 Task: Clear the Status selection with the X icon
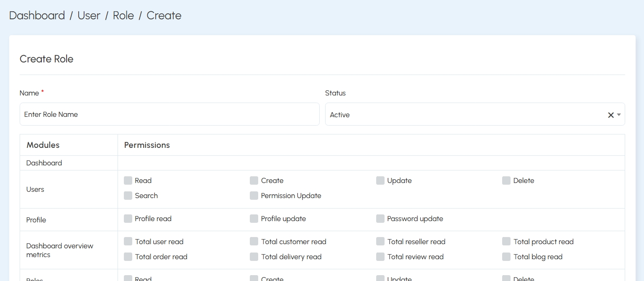611,115
